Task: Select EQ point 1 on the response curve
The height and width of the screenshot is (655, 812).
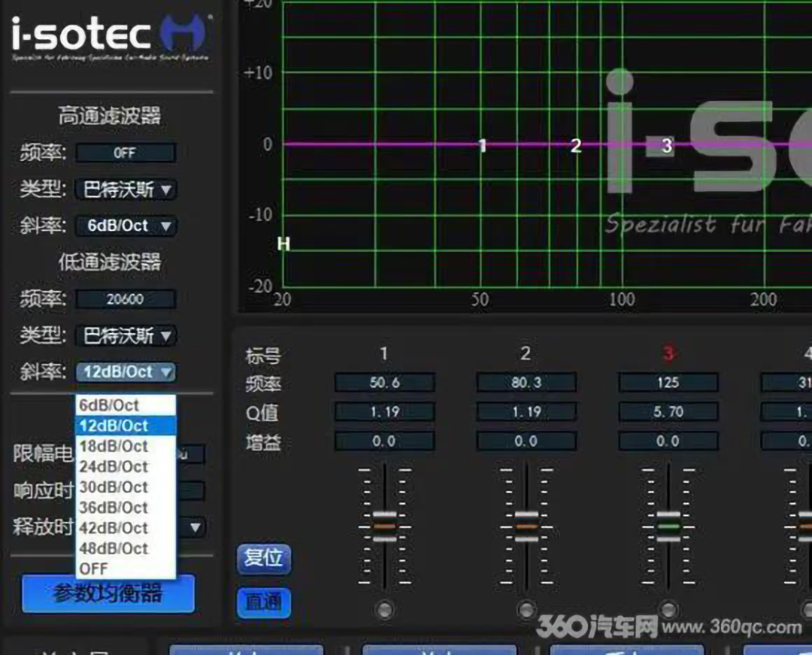Action: click(483, 145)
